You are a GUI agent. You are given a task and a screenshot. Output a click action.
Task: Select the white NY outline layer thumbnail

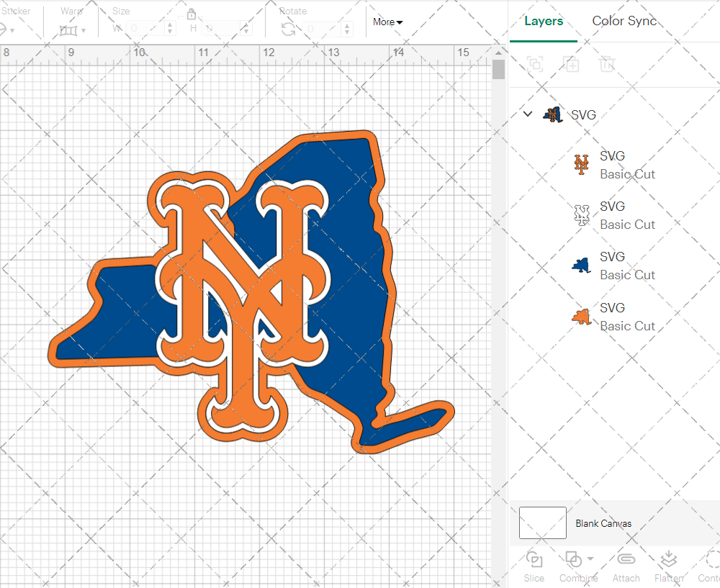point(582,214)
